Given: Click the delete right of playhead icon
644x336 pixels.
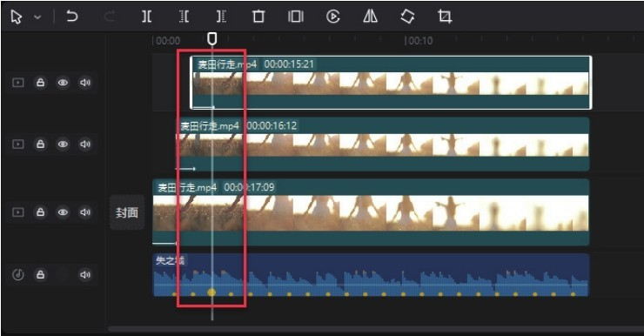Looking at the screenshot, I should click(x=221, y=17).
